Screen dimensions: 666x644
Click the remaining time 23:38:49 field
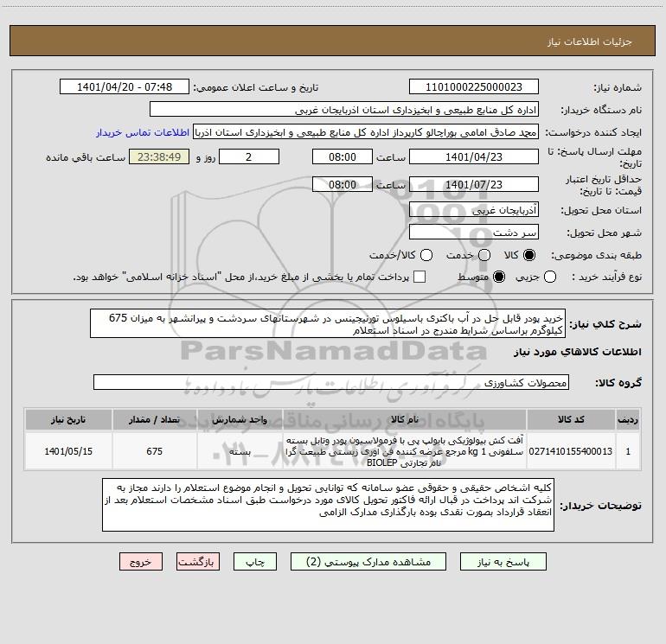tap(159, 156)
